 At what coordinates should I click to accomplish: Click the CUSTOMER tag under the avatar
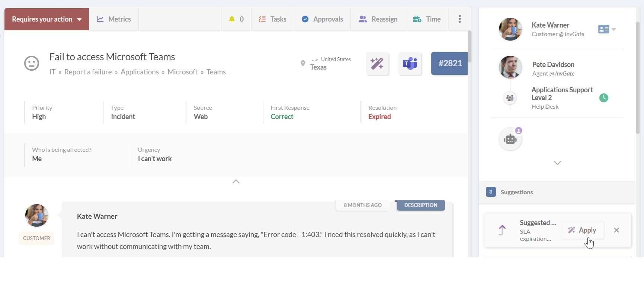36,238
